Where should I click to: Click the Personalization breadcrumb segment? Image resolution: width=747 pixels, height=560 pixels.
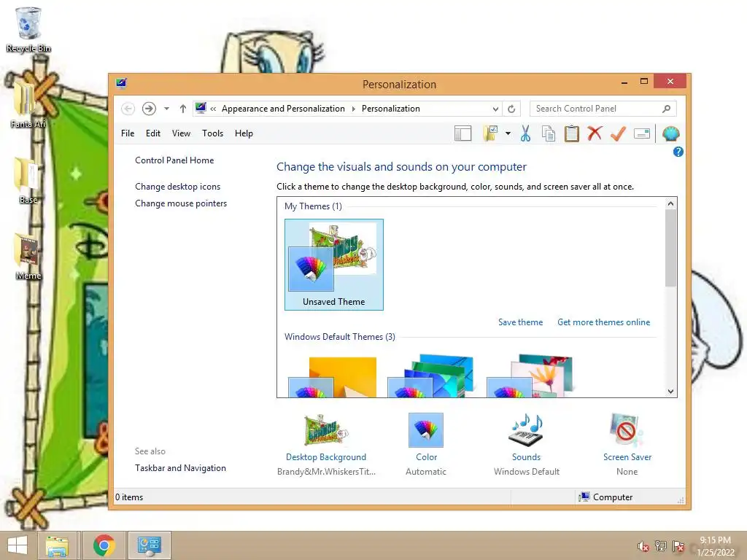coord(391,109)
